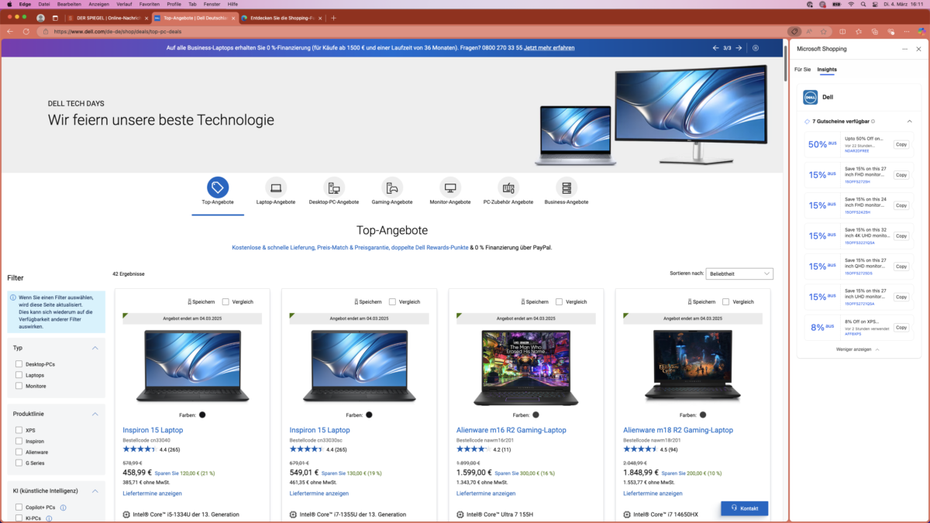
Task: Open the PC-Zubehör Angebote category icon
Action: pos(508,187)
